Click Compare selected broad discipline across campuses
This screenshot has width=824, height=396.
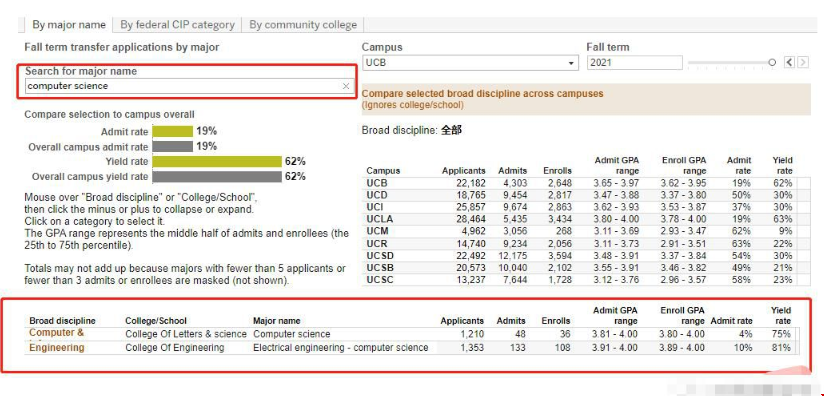tap(482, 93)
